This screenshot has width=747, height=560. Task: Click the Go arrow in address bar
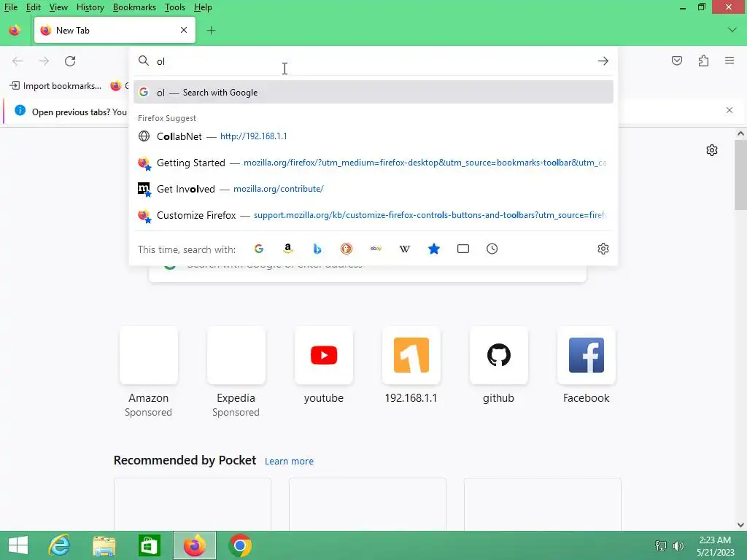[x=603, y=61]
